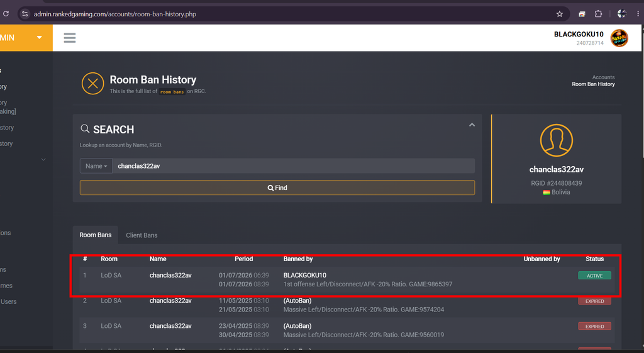Click the ban reason text GAME:9574204
The image size is (644, 353).
(364, 310)
